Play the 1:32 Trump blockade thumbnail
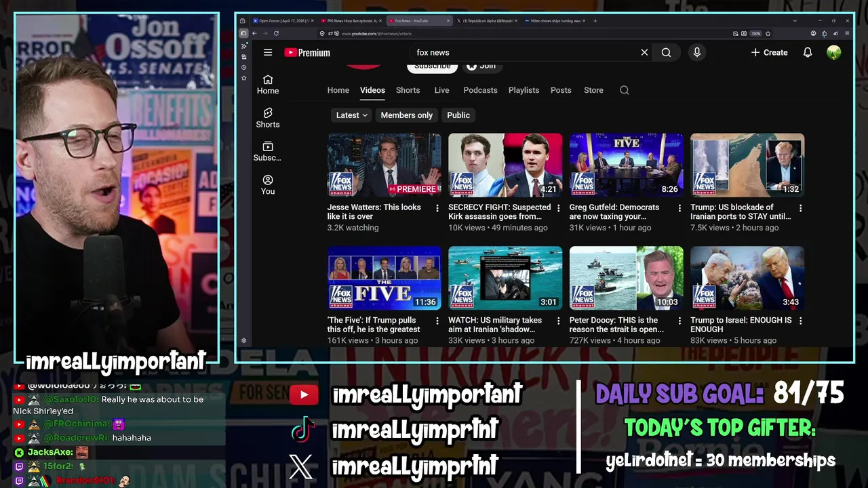The height and width of the screenshot is (488, 868). pos(747,165)
